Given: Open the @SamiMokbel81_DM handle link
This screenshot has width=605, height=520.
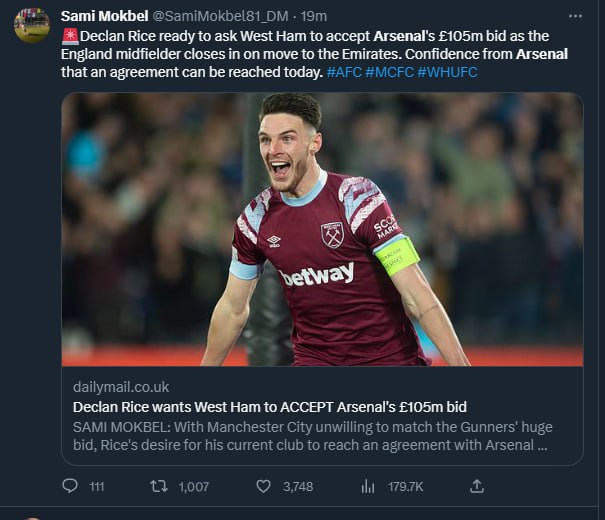Looking at the screenshot, I should 223,16.
